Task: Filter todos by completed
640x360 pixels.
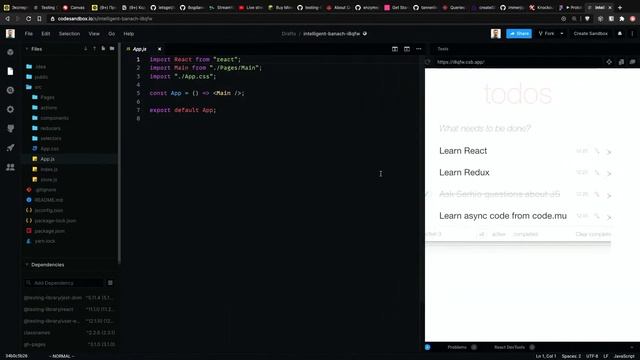Action: pyautogui.click(x=525, y=234)
